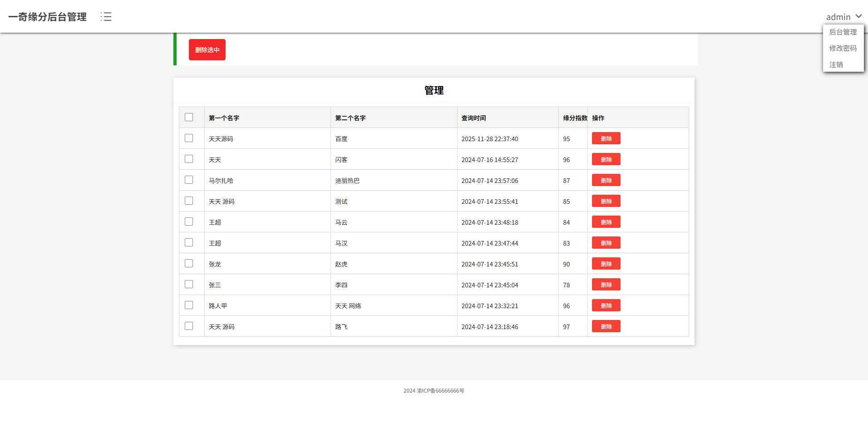The image size is (868, 433).
Task: Tick the checkbox for row 天天源码 / 百度
Action: click(189, 138)
